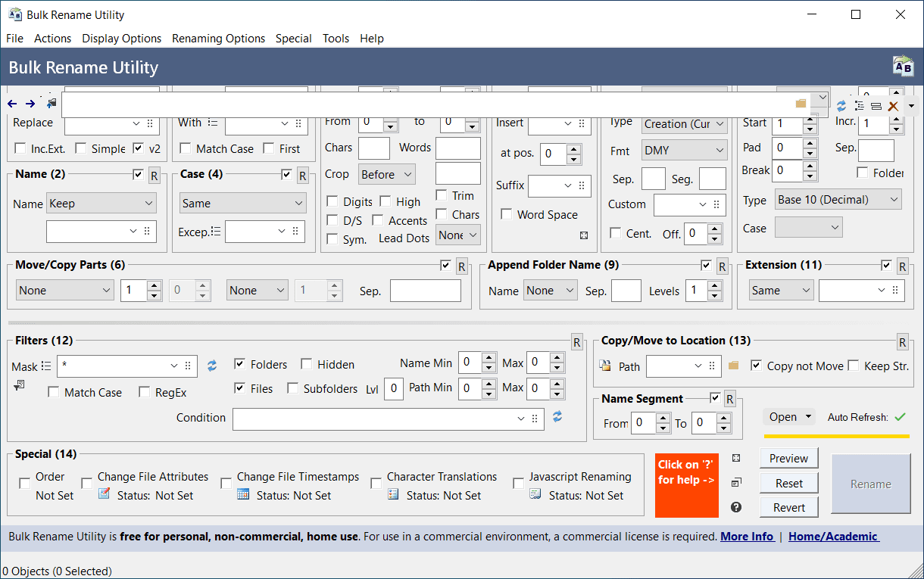The image size is (924, 579).
Task: Toggle Auto Refresh green checkmark
Action: tap(900, 417)
